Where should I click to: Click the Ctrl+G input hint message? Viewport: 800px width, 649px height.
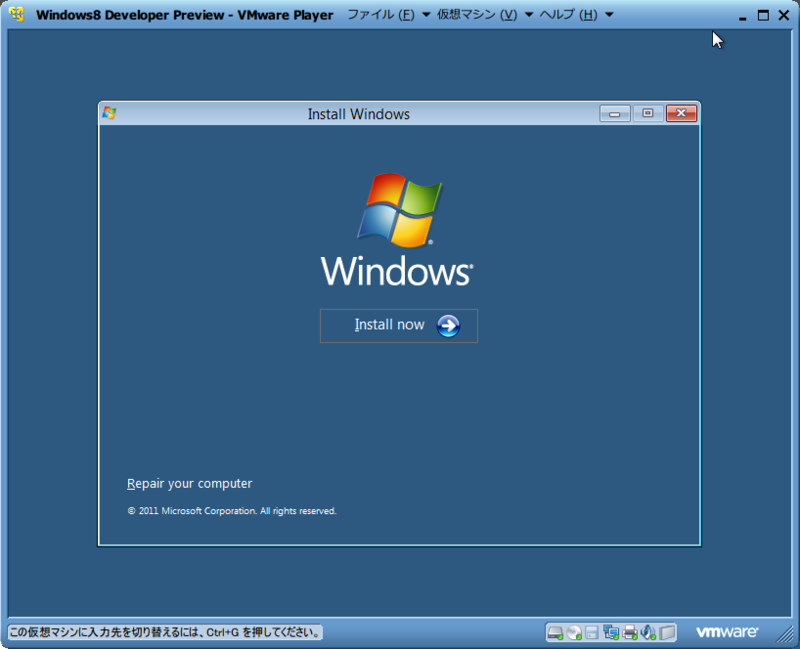pos(165,633)
